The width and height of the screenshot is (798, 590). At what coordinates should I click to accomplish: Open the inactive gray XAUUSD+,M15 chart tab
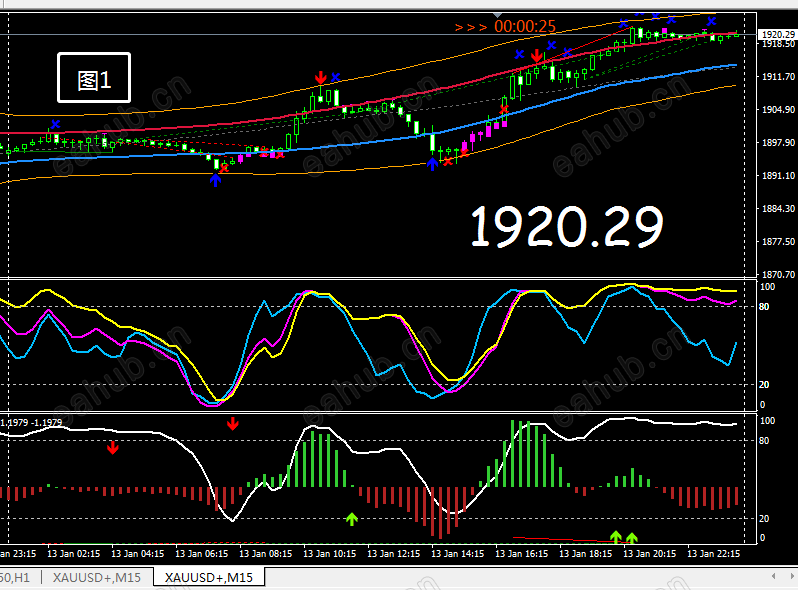pos(97,578)
